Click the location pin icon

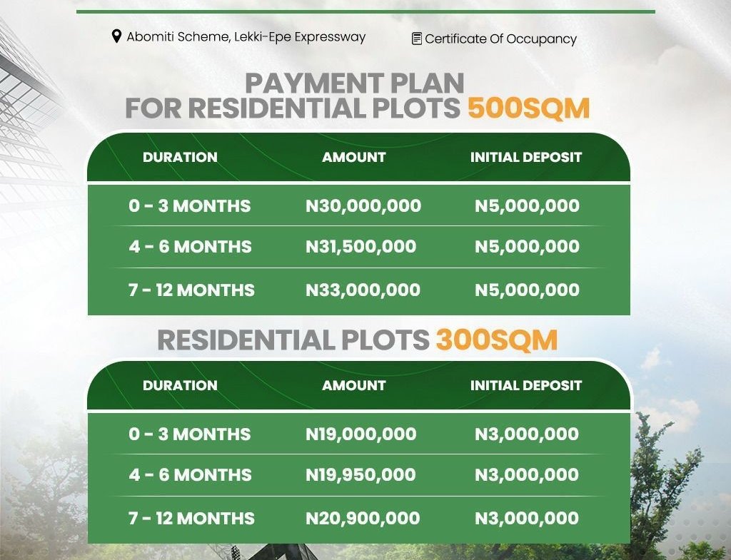[x=117, y=36]
